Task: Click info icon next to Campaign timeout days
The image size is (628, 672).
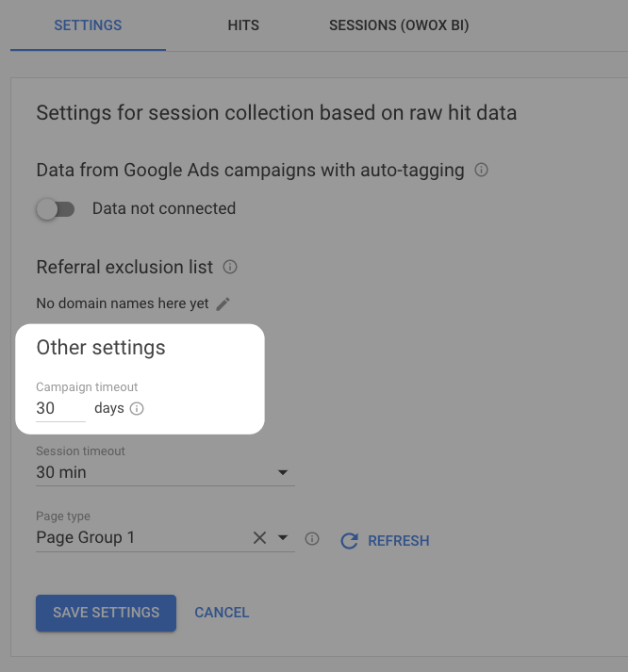Action: tap(137, 408)
